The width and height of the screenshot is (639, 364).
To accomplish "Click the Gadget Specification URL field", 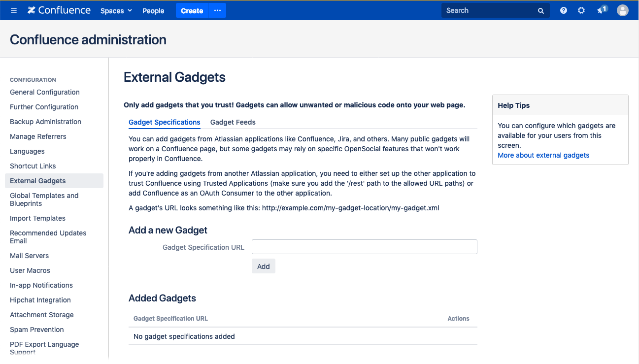I will 364,247.
